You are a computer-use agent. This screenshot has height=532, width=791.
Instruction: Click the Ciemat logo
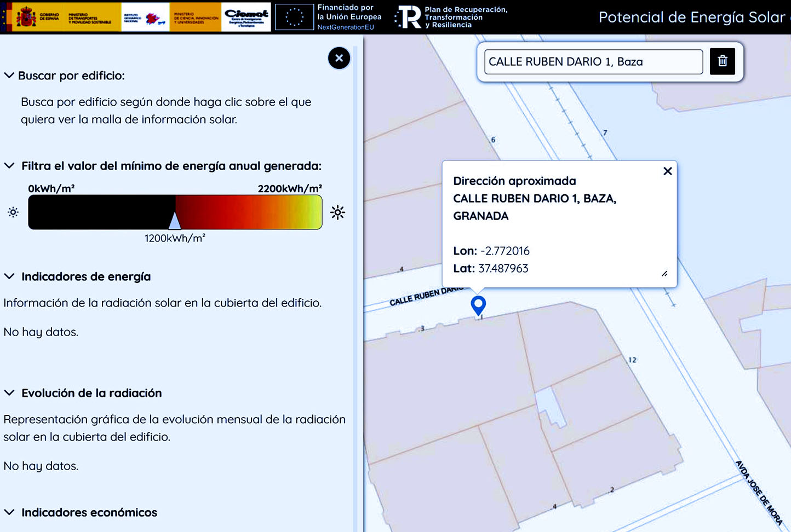click(x=247, y=17)
